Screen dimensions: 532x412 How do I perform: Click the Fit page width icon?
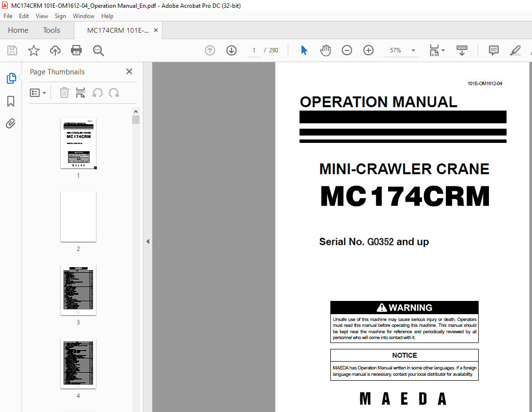(x=434, y=50)
